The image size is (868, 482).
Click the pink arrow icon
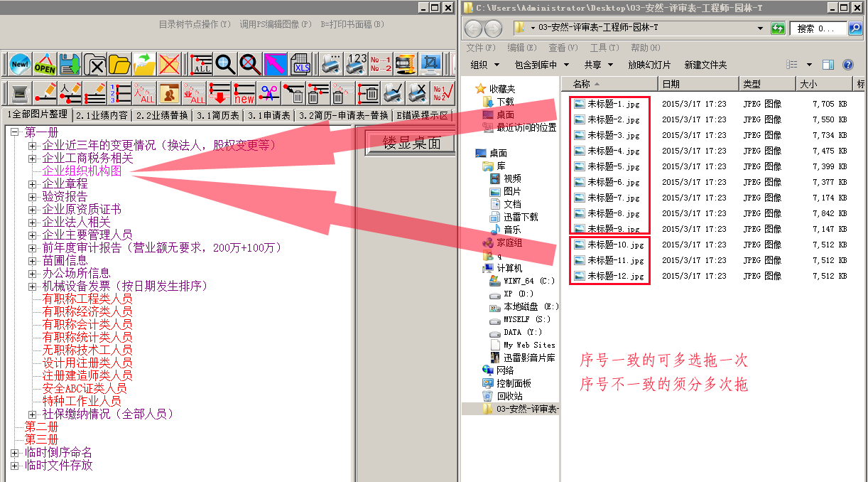click(x=276, y=65)
